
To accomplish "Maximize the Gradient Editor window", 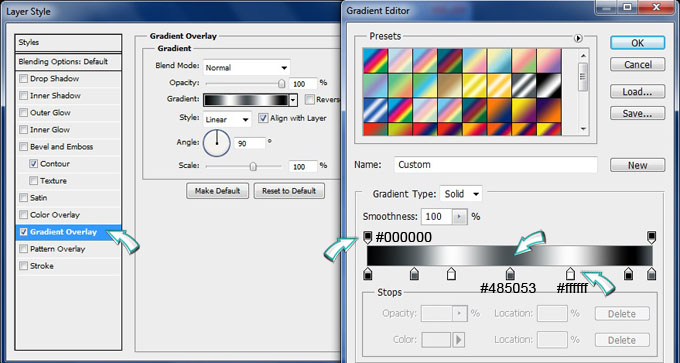I will tap(627, 6).
